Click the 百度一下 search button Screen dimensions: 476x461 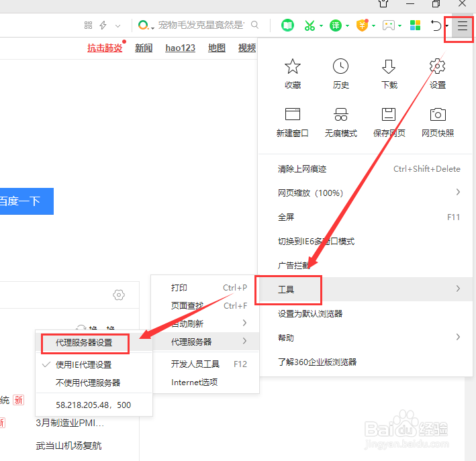pos(27,201)
